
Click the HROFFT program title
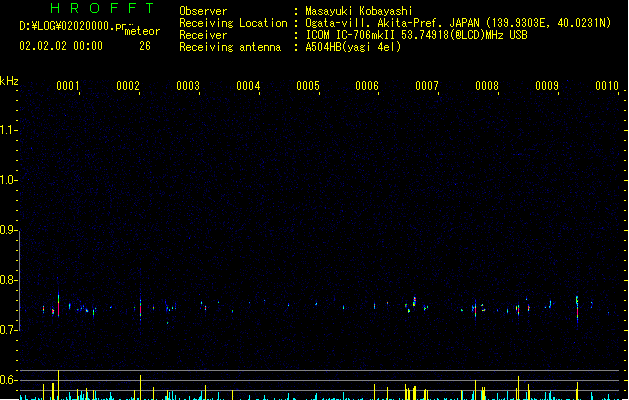click(102, 8)
